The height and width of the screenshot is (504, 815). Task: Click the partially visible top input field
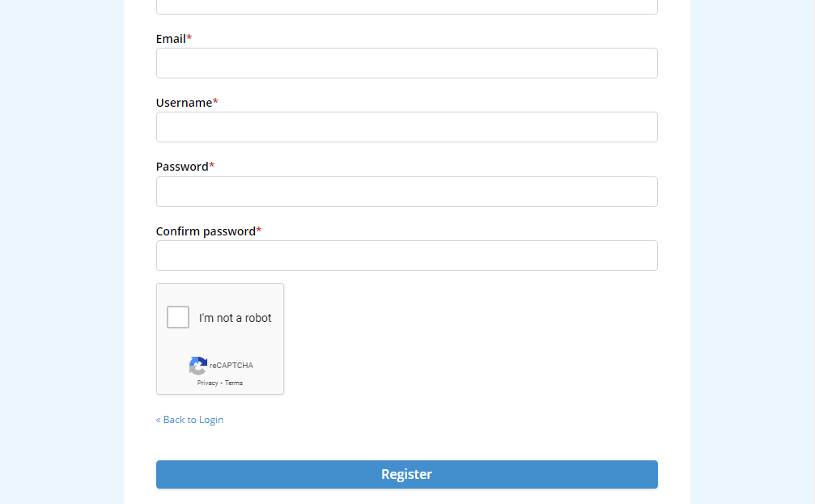406,7
